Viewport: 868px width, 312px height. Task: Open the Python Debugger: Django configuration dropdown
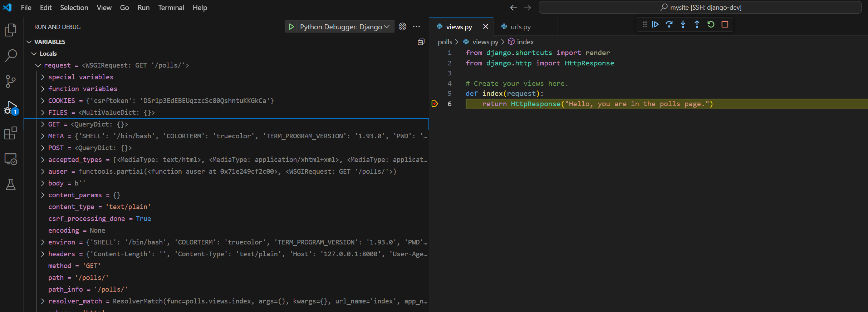click(344, 27)
